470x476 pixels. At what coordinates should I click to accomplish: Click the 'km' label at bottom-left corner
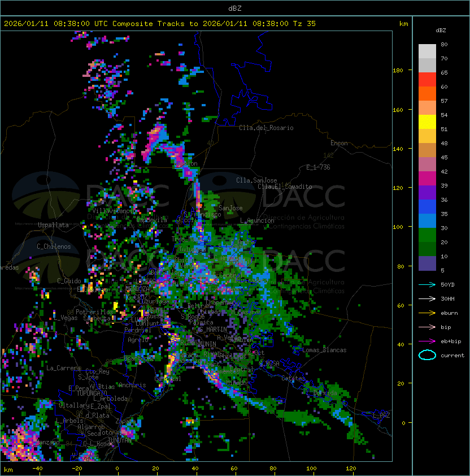pos(8,470)
